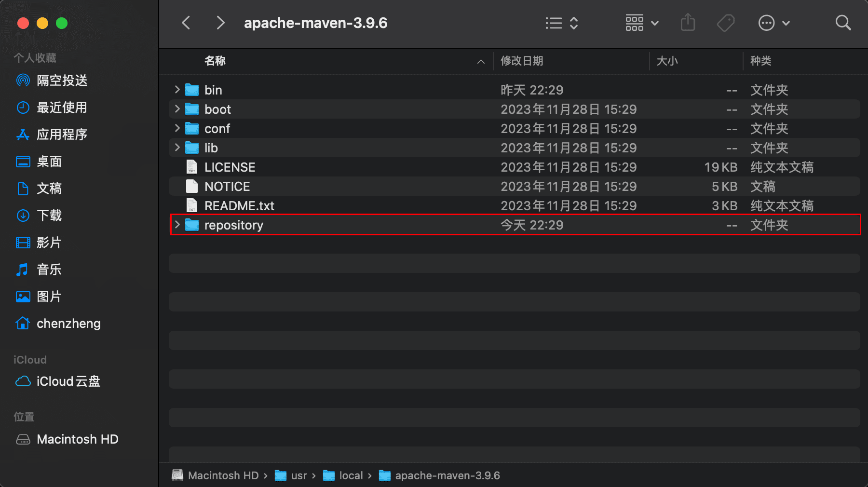Click the 图片 sidebar icon

(23, 296)
